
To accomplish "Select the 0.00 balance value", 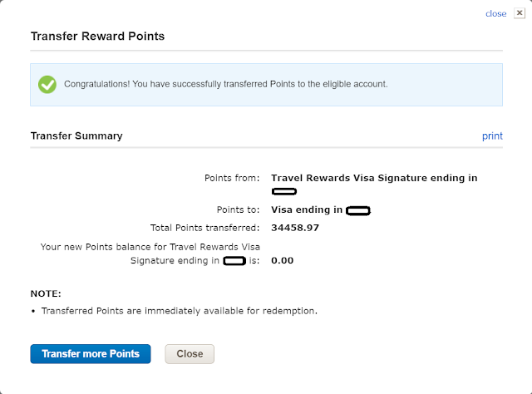I will pyautogui.click(x=283, y=260).
